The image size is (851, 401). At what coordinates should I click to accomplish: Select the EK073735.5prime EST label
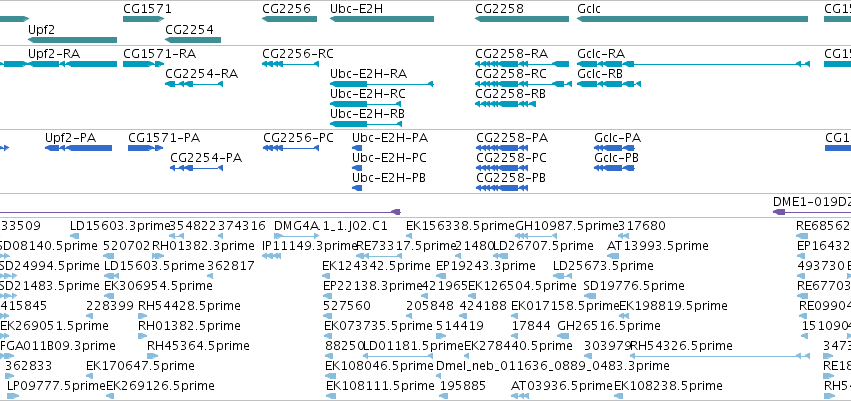pos(378,326)
